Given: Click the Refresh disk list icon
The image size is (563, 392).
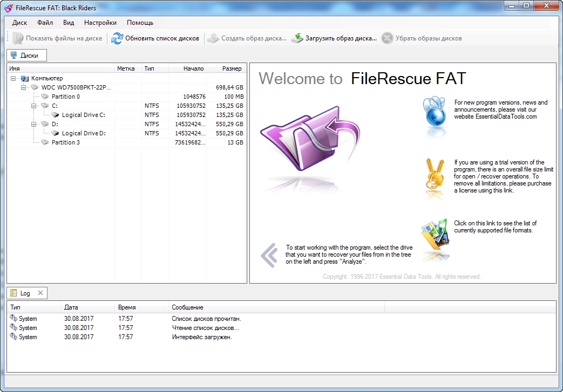Looking at the screenshot, I should tap(117, 38).
